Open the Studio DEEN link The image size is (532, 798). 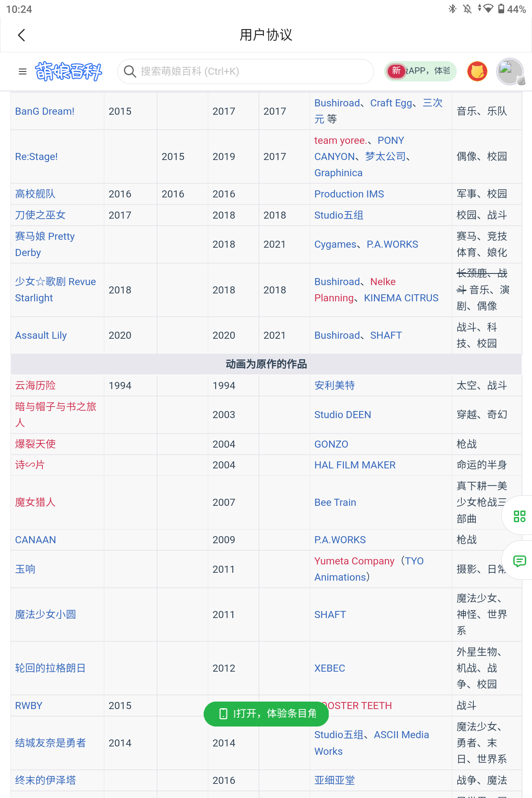tap(343, 415)
